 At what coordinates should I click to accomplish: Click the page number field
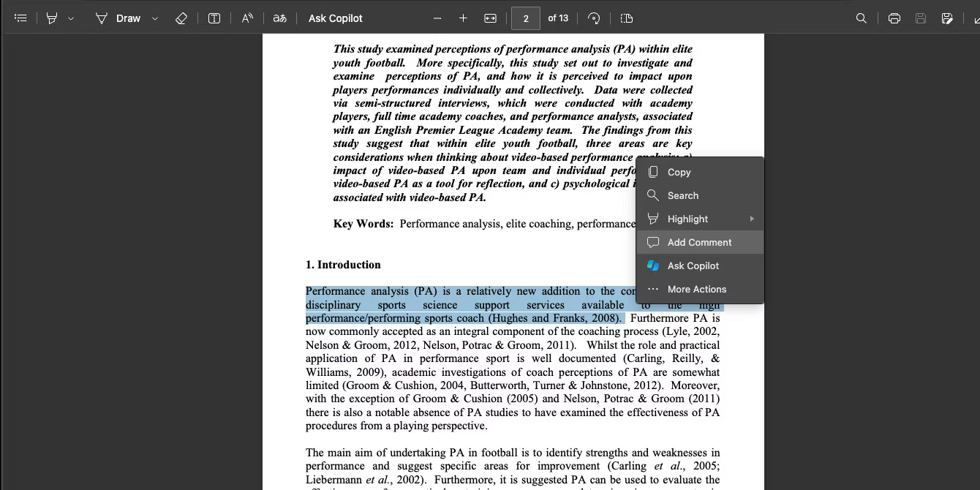pos(526,18)
